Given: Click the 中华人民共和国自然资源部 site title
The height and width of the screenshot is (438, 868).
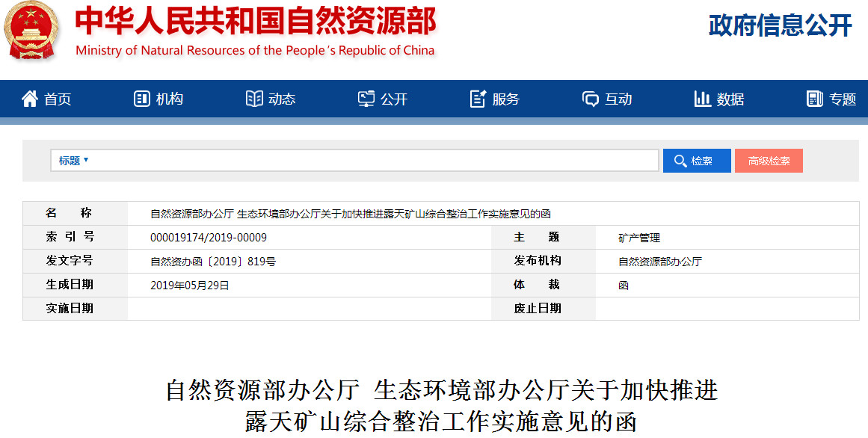Looking at the screenshot, I should pyautogui.click(x=256, y=22).
